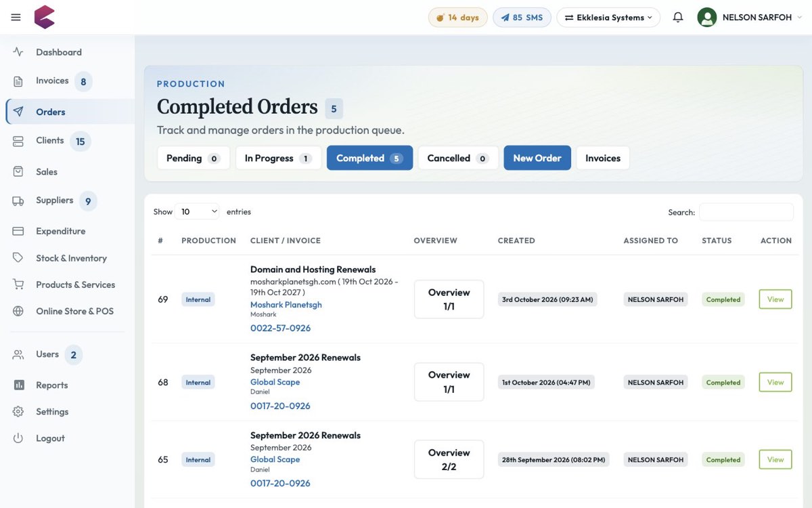The height and width of the screenshot is (508, 812).
Task: Open Sales in the sidebar
Action: click(47, 172)
